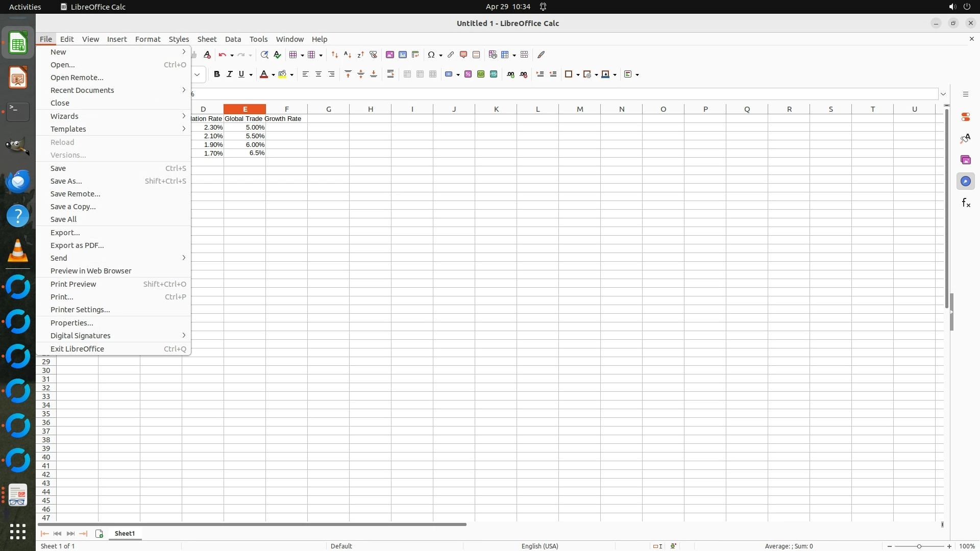
Task: Open the Navigator sidebar panel icon
Action: 966,181
